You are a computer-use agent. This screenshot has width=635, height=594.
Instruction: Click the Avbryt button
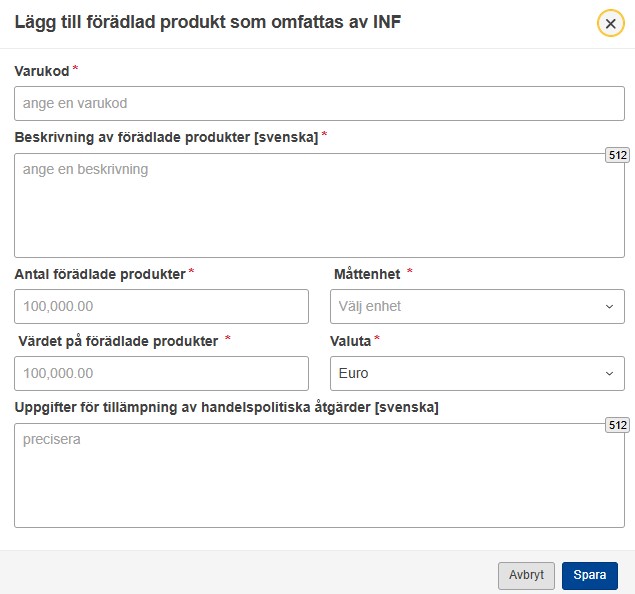tap(526, 575)
